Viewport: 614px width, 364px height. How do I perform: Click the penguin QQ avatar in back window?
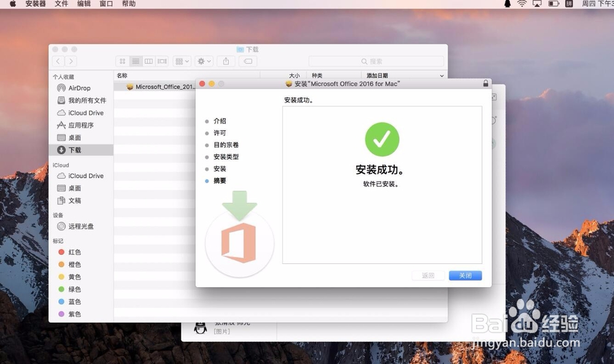(x=201, y=328)
